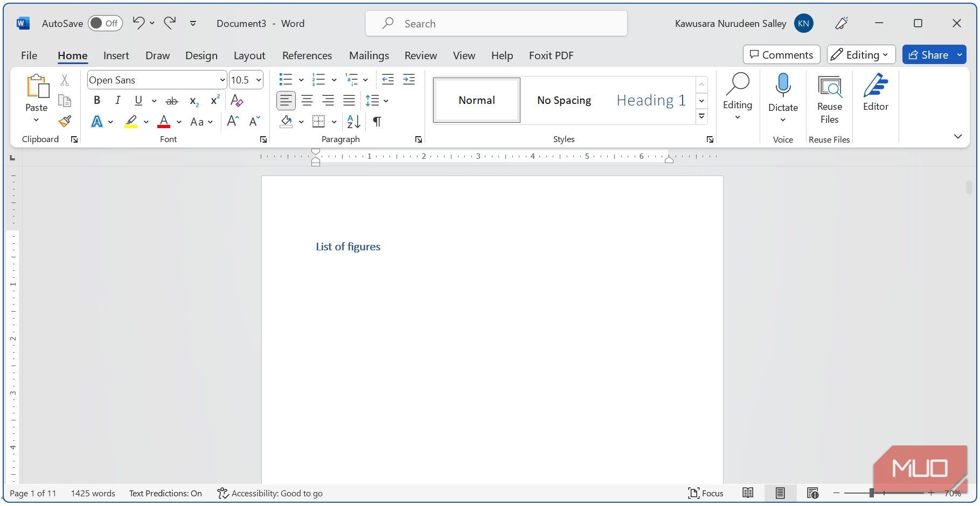
Task: Sort the selection alphabetically
Action: pyautogui.click(x=353, y=122)
